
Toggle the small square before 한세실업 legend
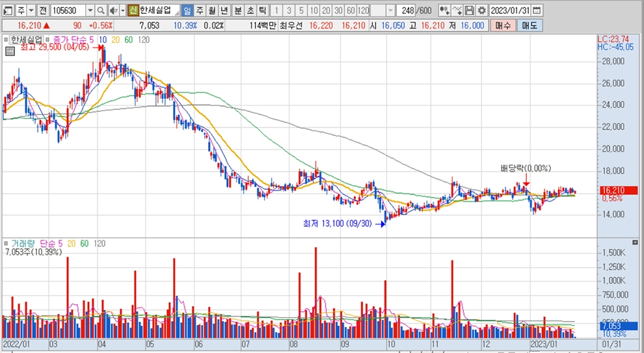6,40
